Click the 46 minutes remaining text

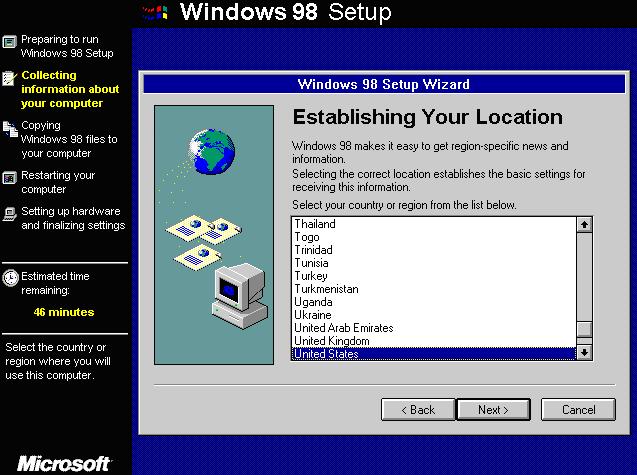pyautogui.click(x=64, y=312)
